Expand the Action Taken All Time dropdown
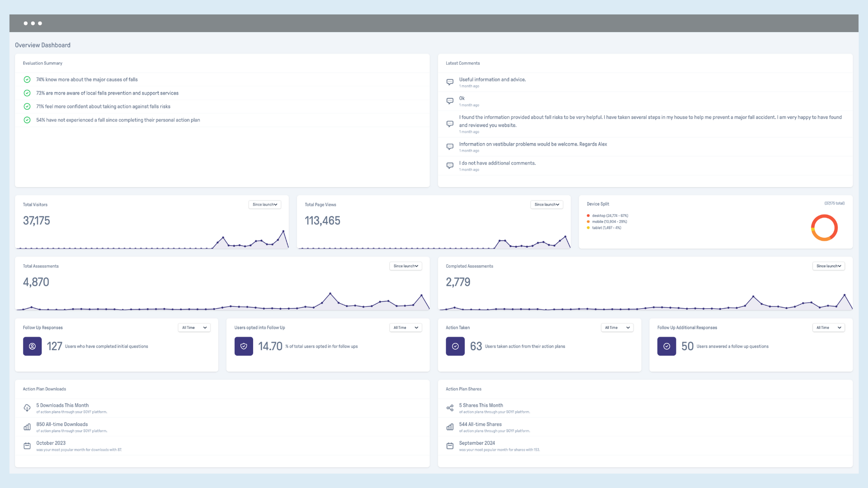The height and width of the screenshot is (488, 868). tap(617, 328)
